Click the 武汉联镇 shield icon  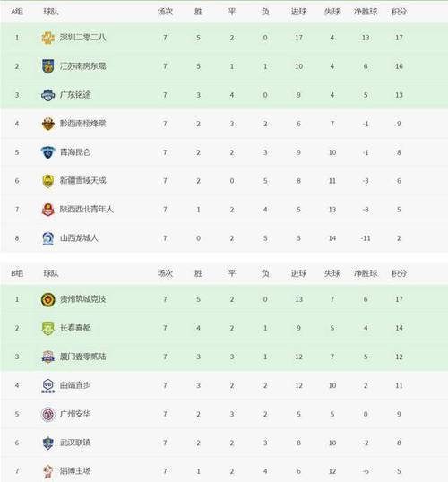48,443
